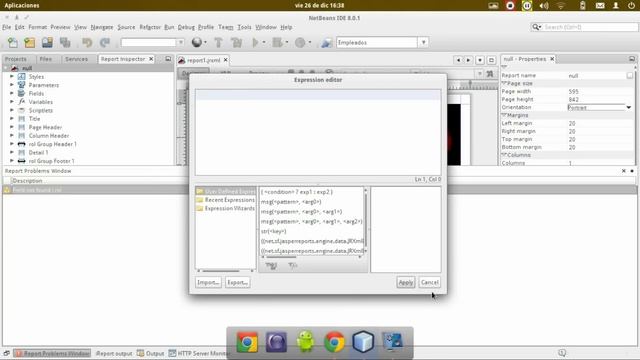Open the Tools menu
This screenshot has width=640, height=360.
[x=244, y=27]
